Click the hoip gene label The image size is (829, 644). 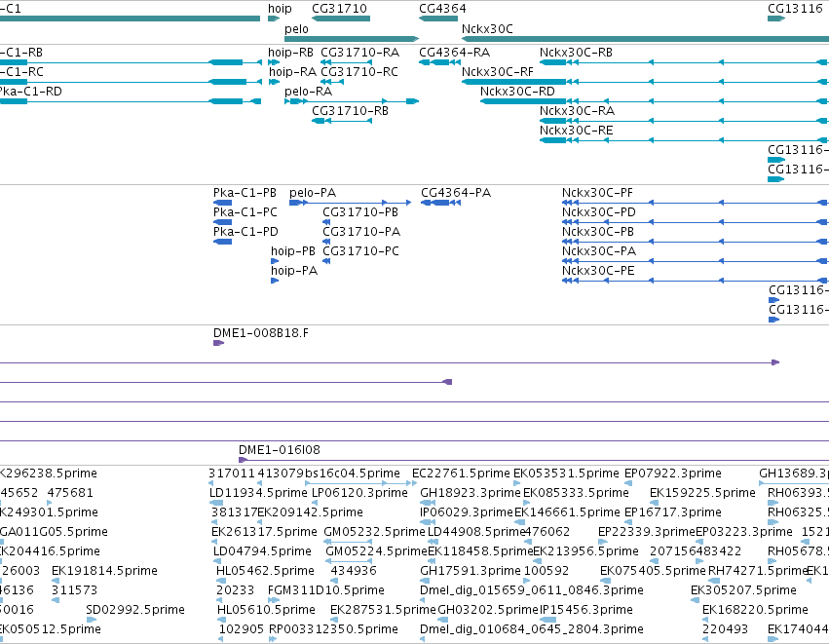click(280, 9)
